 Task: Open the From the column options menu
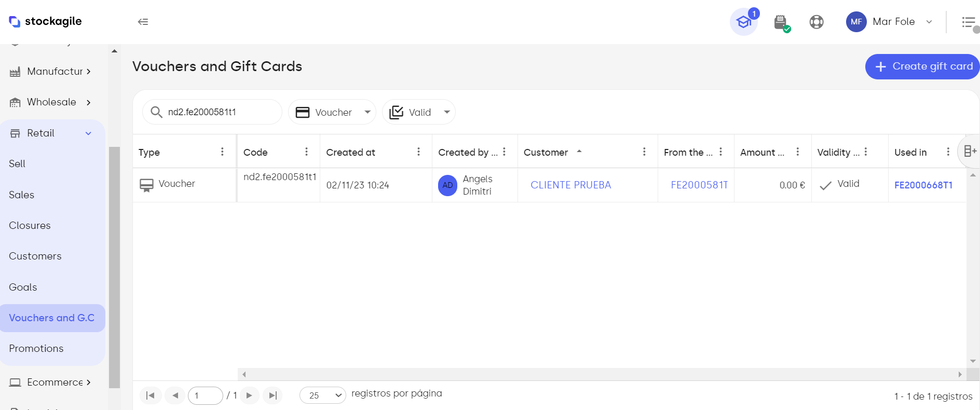click(x=720, y=152)
